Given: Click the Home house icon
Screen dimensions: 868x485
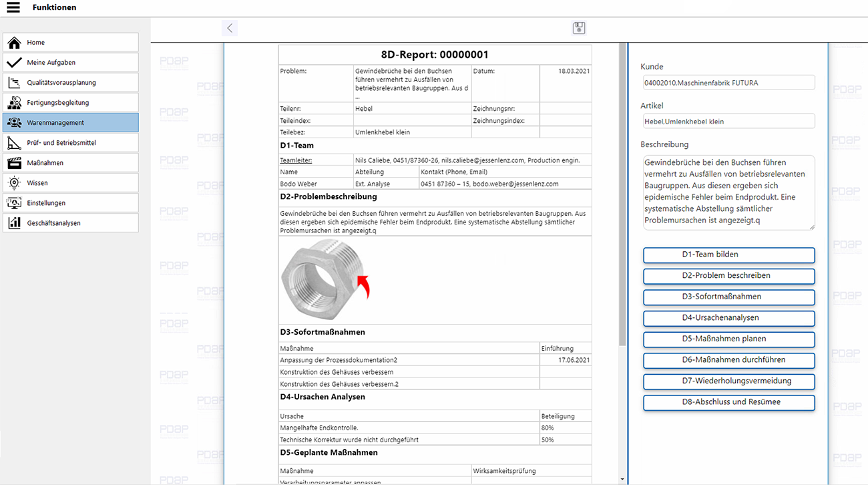Looking at the screenshot, I should coord(14,43).
